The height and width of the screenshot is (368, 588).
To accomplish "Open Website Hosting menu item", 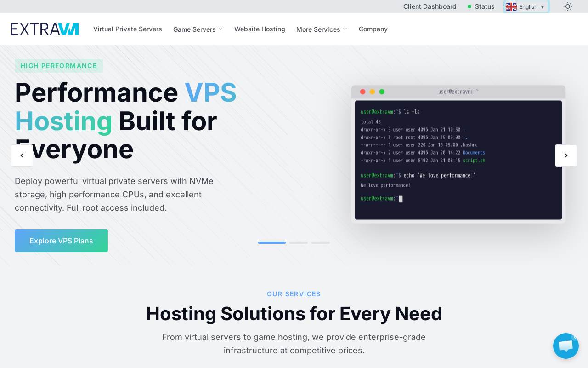I will 260,29.
